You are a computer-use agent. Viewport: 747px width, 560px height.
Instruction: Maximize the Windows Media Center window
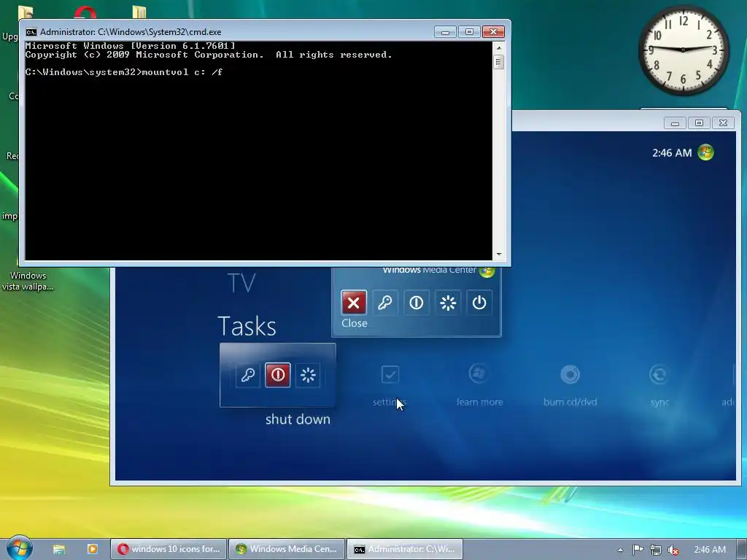point(699,122)
